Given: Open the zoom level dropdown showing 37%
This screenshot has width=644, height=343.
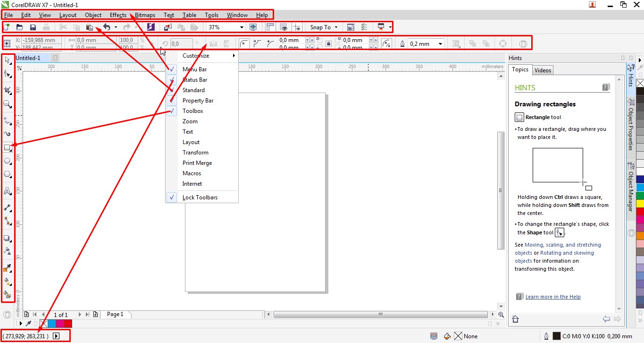Looking at the screenshot, I should (241, 27).
